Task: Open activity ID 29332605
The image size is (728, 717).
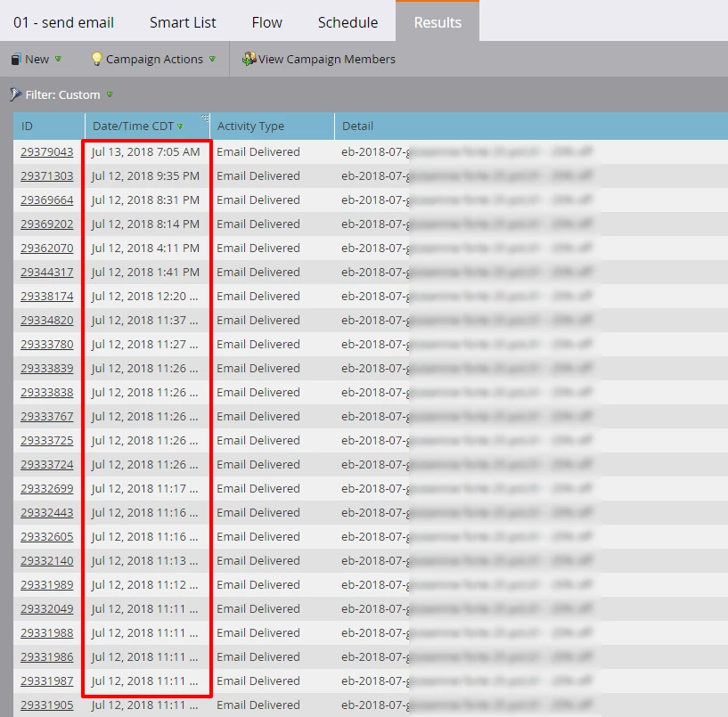Action: (x=47, y=537)
